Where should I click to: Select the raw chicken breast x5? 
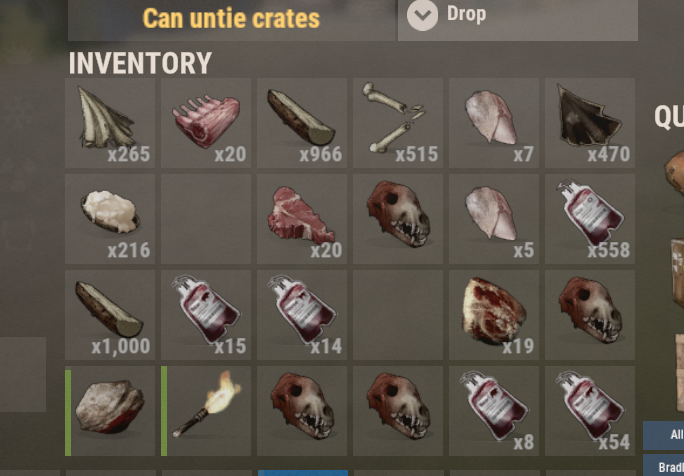[494, 219]
